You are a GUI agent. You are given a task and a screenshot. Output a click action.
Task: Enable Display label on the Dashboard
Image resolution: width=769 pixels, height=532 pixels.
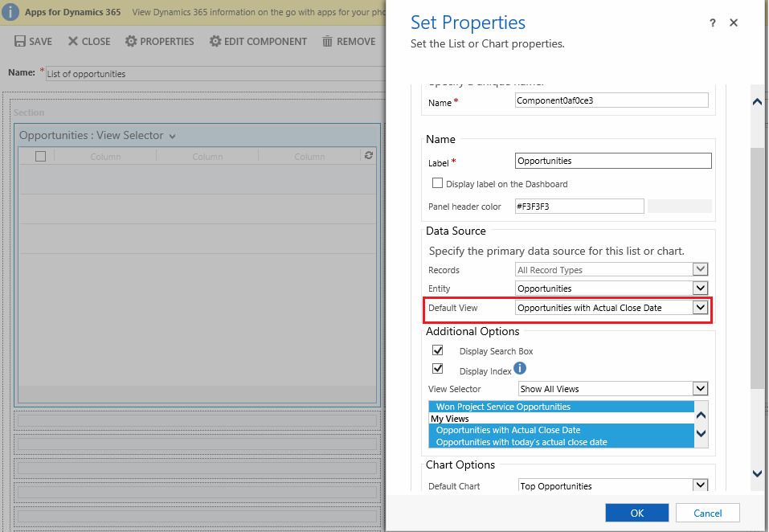[437, 183]
